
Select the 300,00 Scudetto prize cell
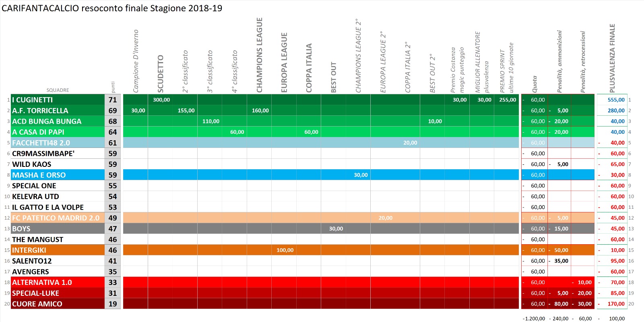click(161, 100)
